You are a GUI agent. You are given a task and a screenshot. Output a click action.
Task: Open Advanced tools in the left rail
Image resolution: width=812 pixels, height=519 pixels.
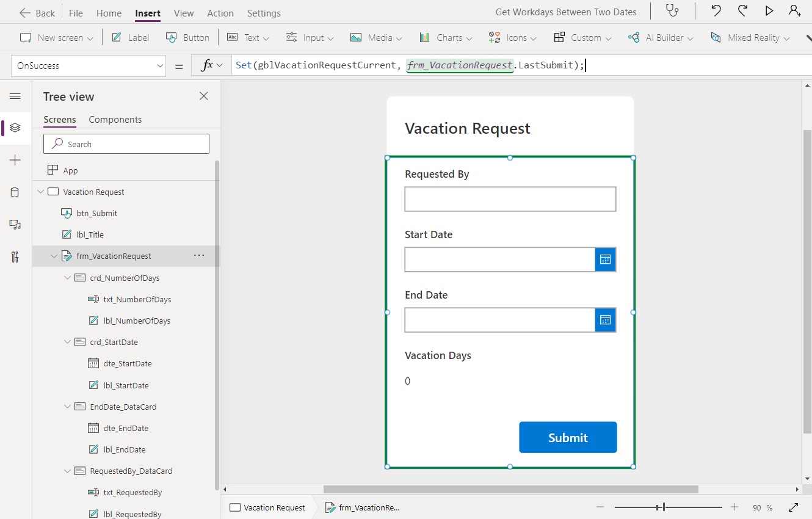pyautogui.click(x=15, y=256)
